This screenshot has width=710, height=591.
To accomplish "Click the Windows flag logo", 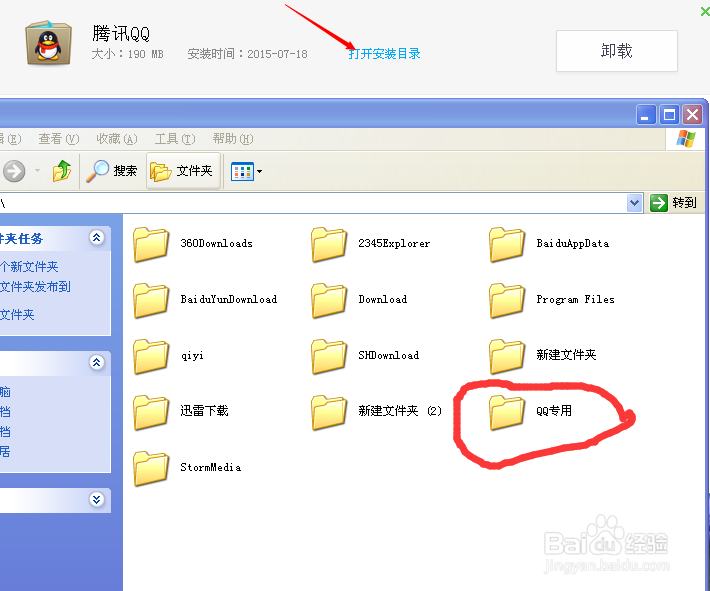I will click(686, 139).
